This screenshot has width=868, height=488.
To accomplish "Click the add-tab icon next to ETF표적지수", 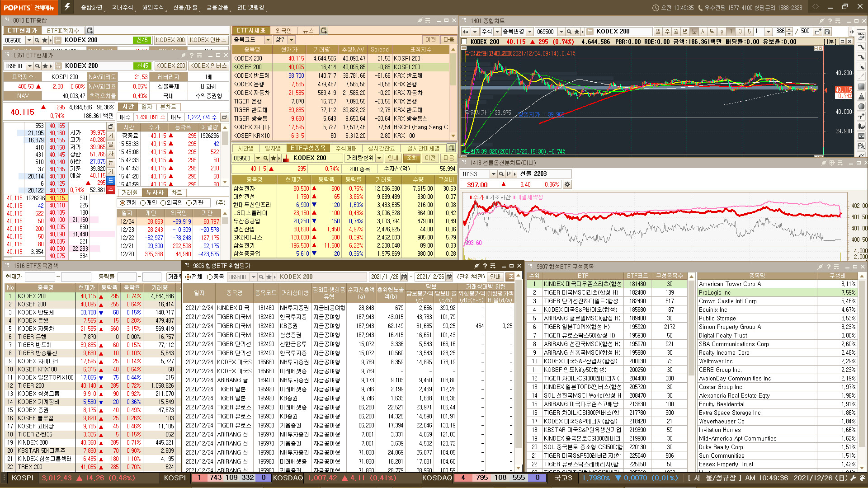I will pos(90,30).
